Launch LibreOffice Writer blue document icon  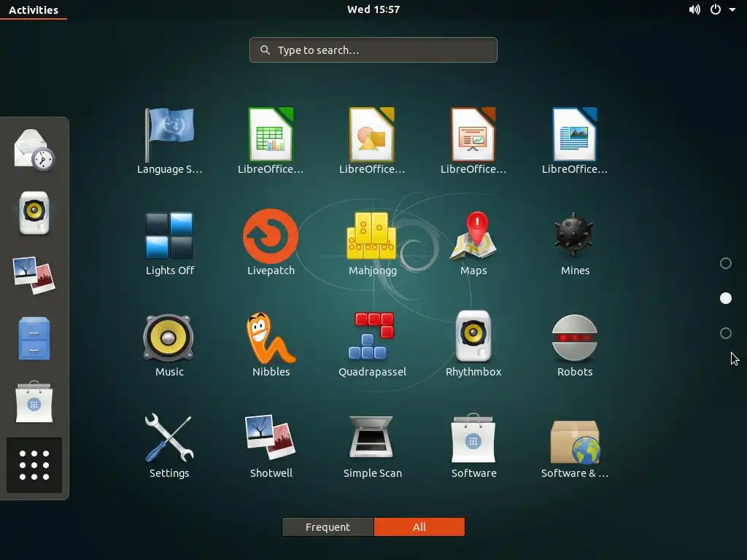click(575, 135)
